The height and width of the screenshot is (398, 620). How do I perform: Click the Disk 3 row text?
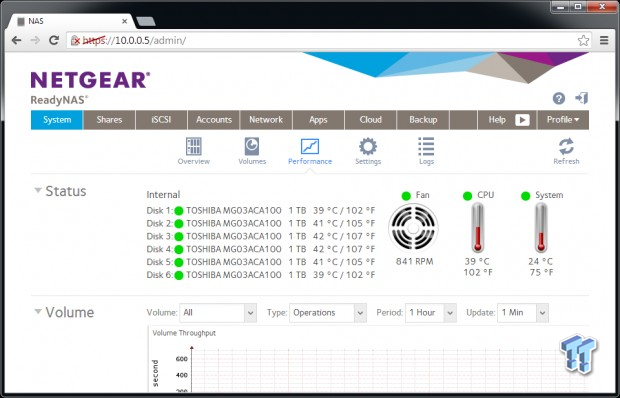coord(261,236)
